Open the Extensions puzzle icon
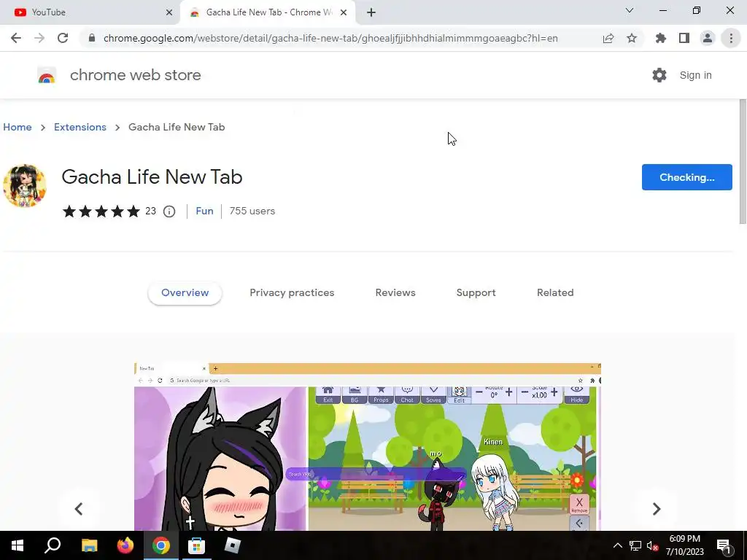Viewport: 747px width, 560px height. point(660,38)
